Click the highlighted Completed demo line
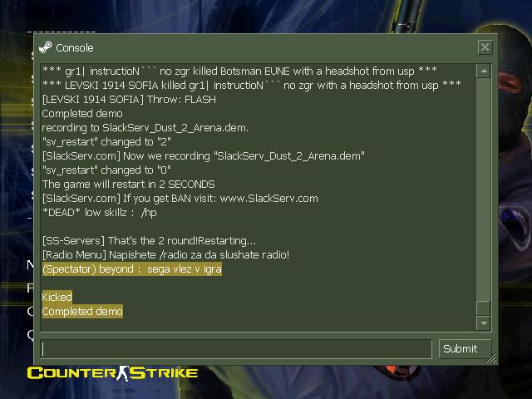This screenshot has height=399, width=532. click(82, 312)
